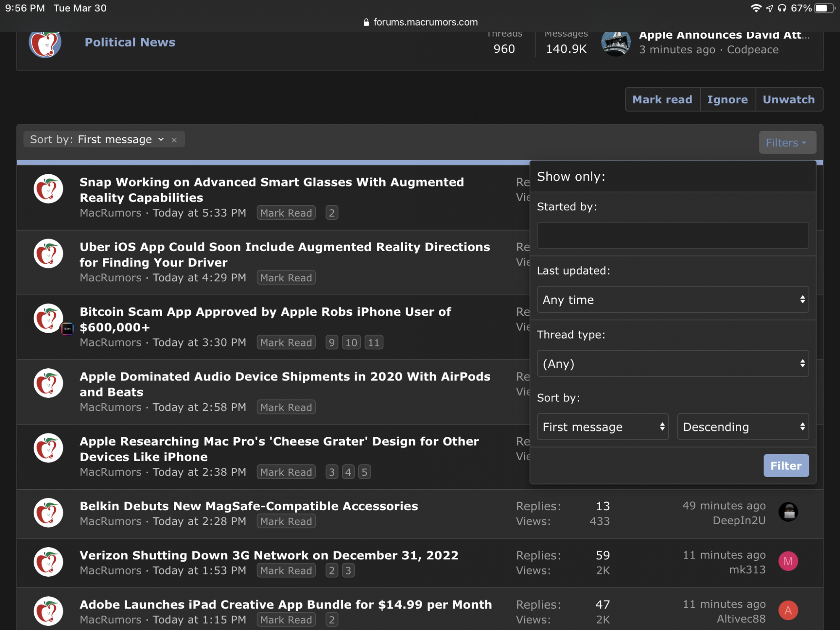Open the Thread type (Any) dropdown
The width and height of the screenshot is (840, 630).
pos(672,364)
